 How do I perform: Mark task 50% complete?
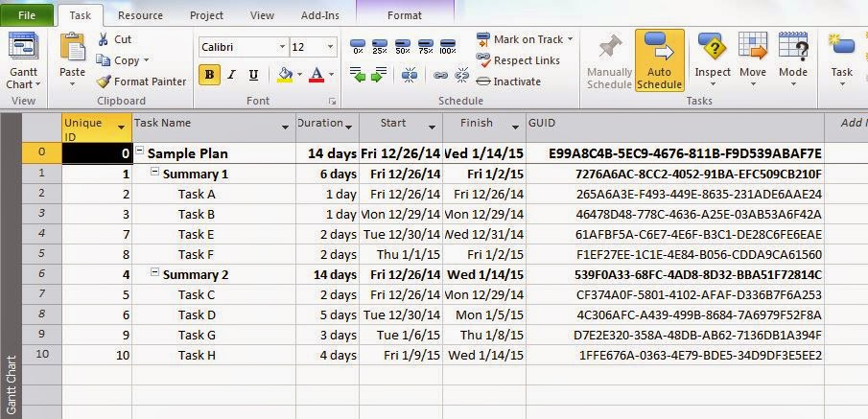click(403, 45)
